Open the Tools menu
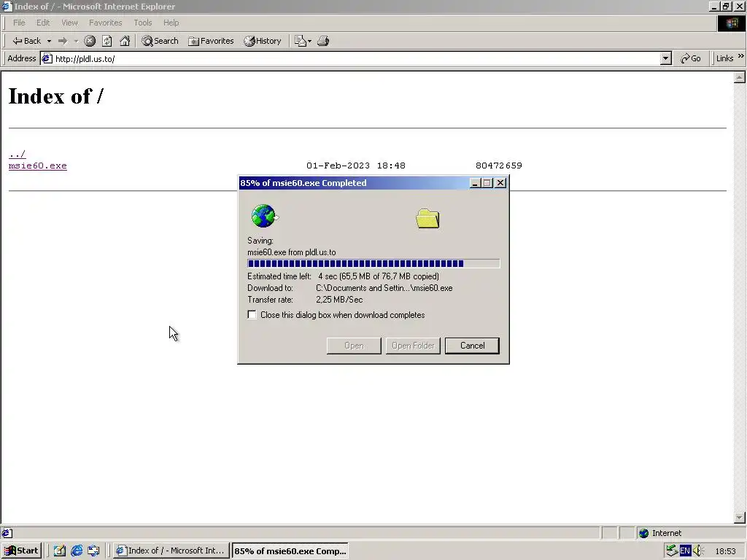The height and width of the screenshot is (560, 747). tap(142, 23)
